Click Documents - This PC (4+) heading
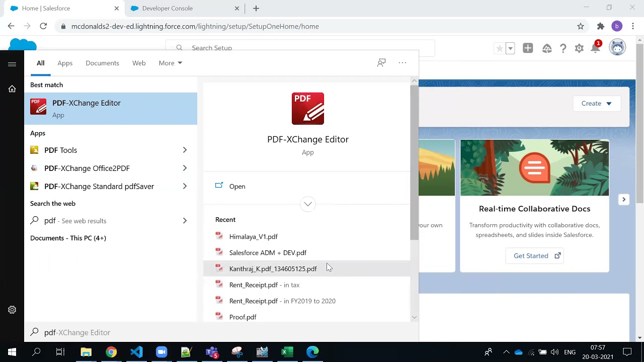 click(68, 238)
